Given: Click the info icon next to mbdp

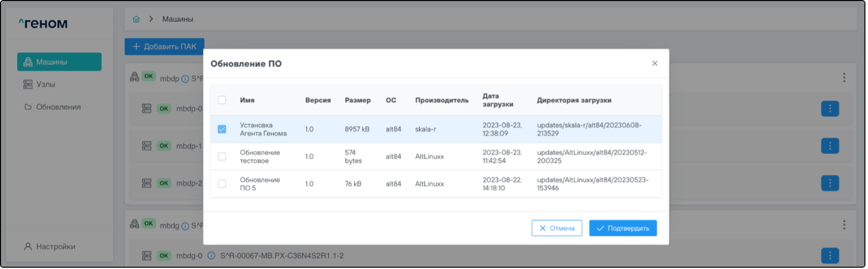Looking at the screenshot, I should click(x=185, y=79).
